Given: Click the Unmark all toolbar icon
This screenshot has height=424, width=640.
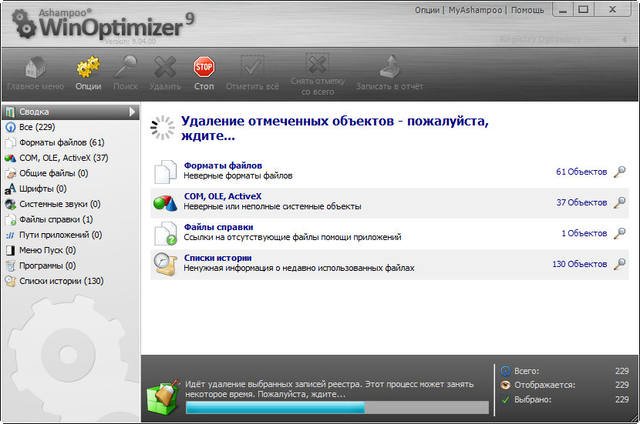Looking at the screenshot, I should [317, 64].
